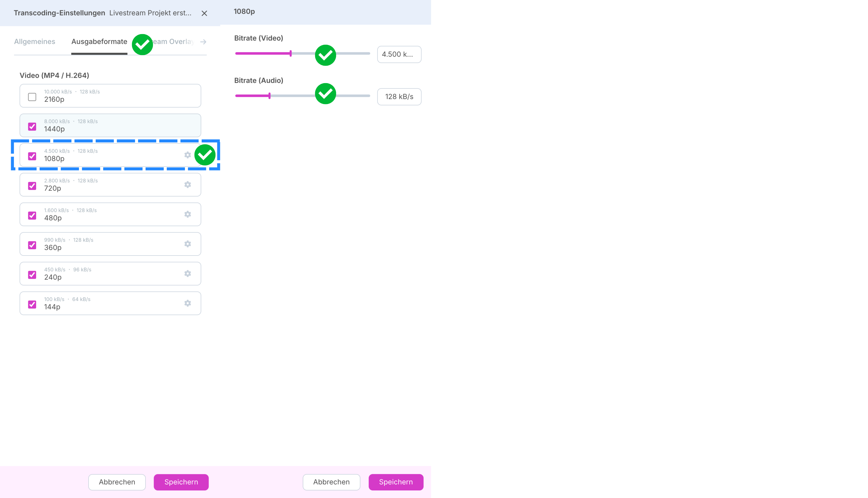Image resolution: width=868 pixels, height=498 pixels.
Task: Open settings gear for 1080p format
Action: 188,155
